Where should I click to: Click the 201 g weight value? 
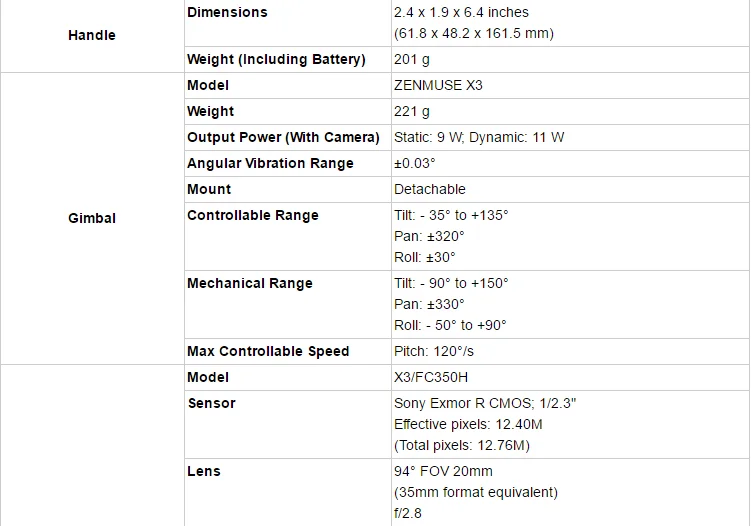point(412,60)
